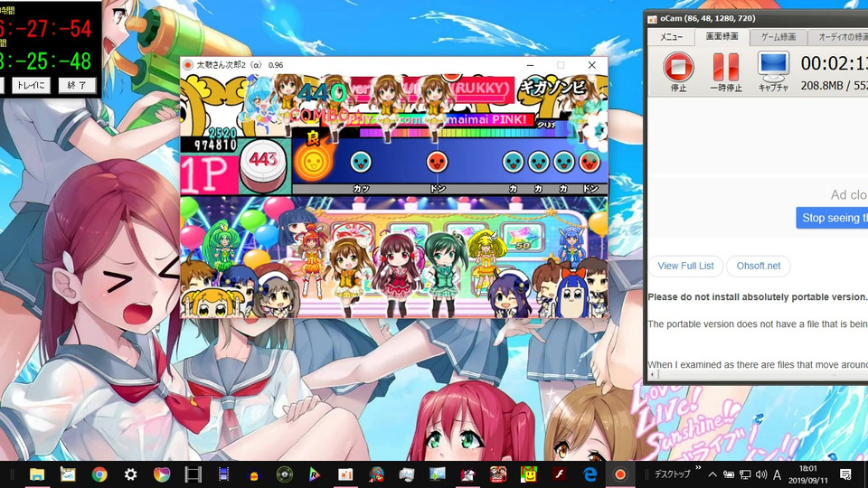The width and height of the screenshot is (868, 488).
Task: Open the notepad icon next to File Explorer
Action: (68, 474)
